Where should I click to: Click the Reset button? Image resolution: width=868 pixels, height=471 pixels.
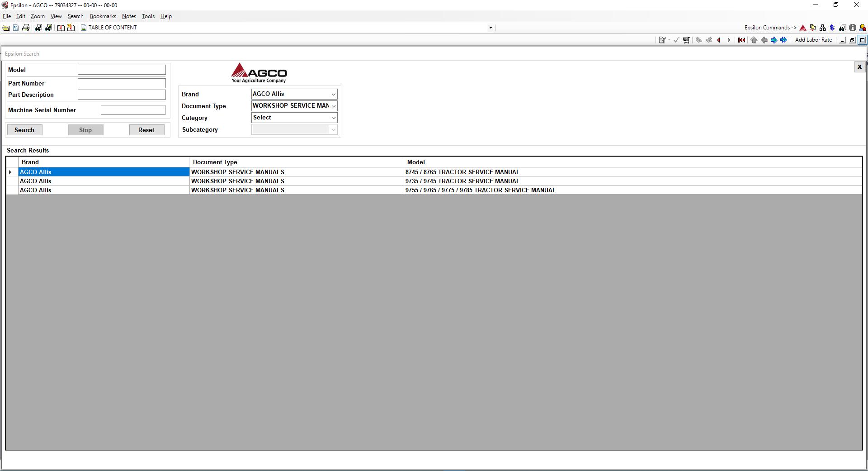[146, 130]
